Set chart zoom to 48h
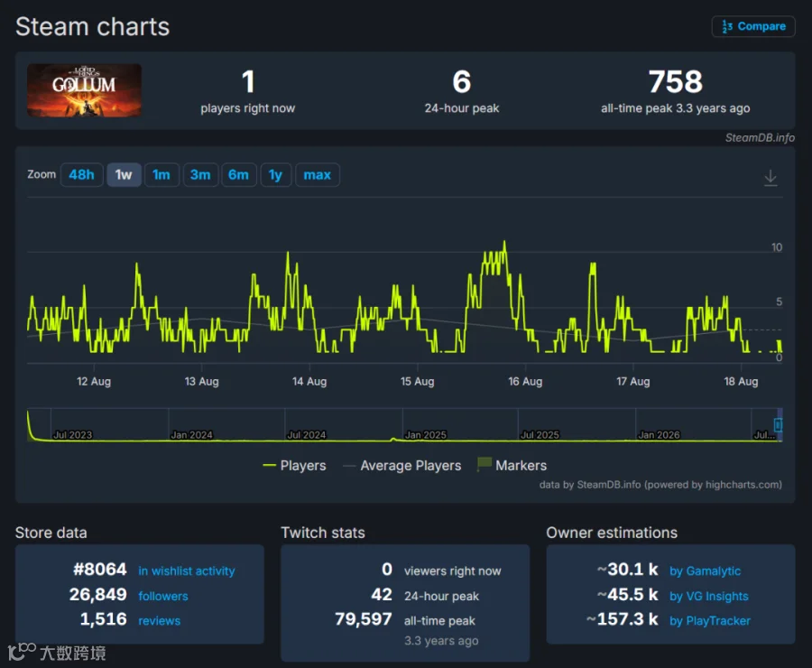This screenshot has height=668, width=812. [82, 174]
